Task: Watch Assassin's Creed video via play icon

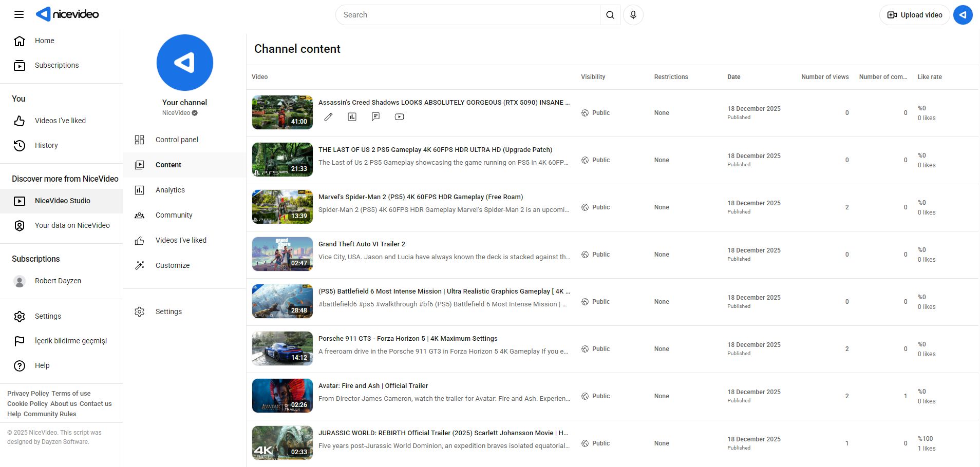Action: click(399, 116)
